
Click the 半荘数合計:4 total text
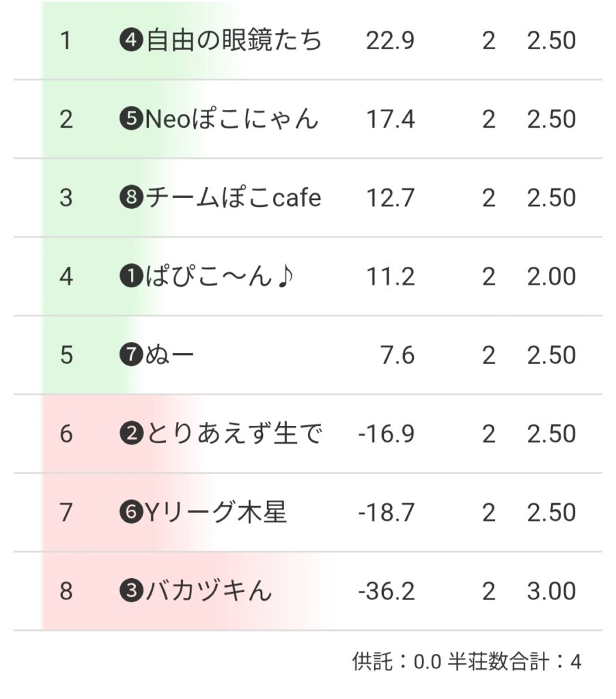click(514, 661)
